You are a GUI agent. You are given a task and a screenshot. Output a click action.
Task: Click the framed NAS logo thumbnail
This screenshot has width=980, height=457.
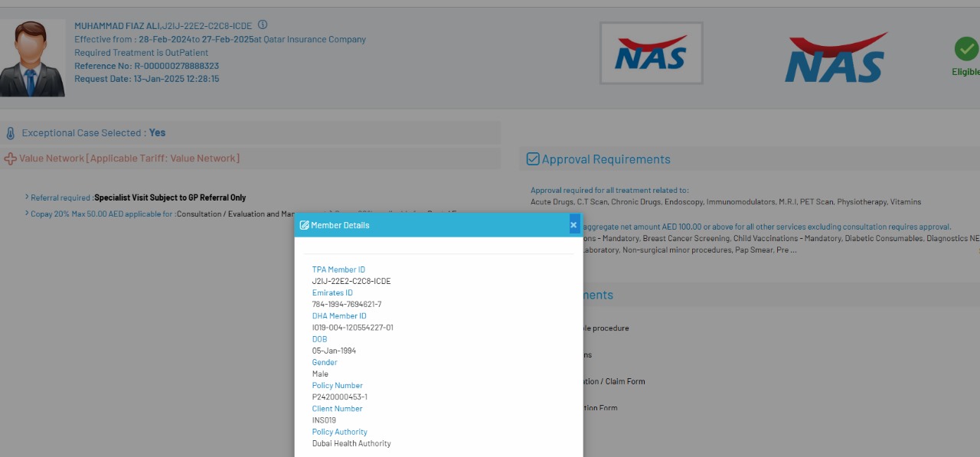(651, 53)
